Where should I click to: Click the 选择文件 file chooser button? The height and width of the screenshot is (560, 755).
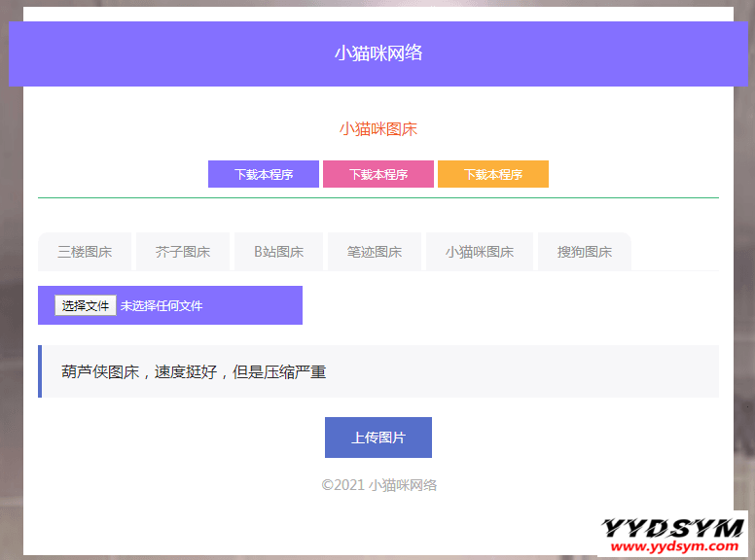click(x=86, y=305)
